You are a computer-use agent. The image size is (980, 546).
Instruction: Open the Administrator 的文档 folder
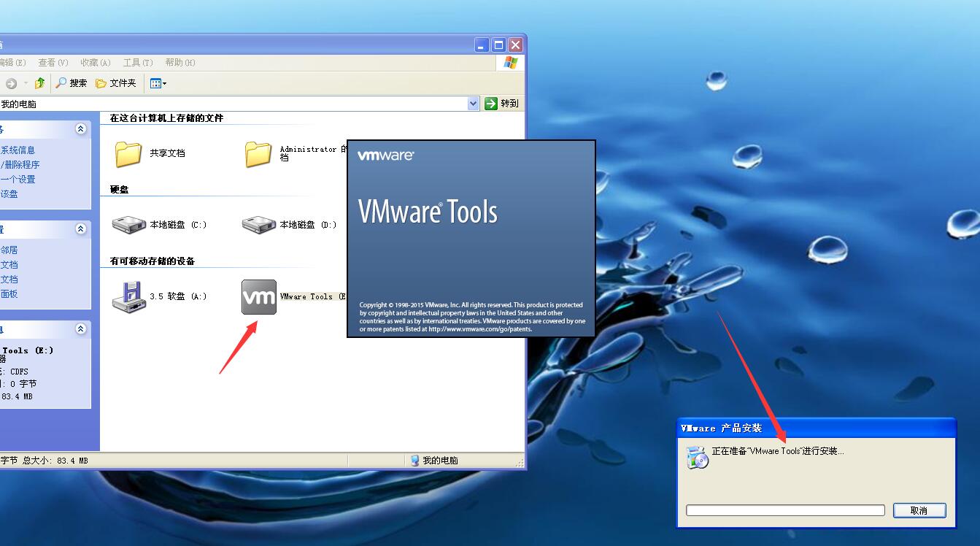[x=259, y=155]
